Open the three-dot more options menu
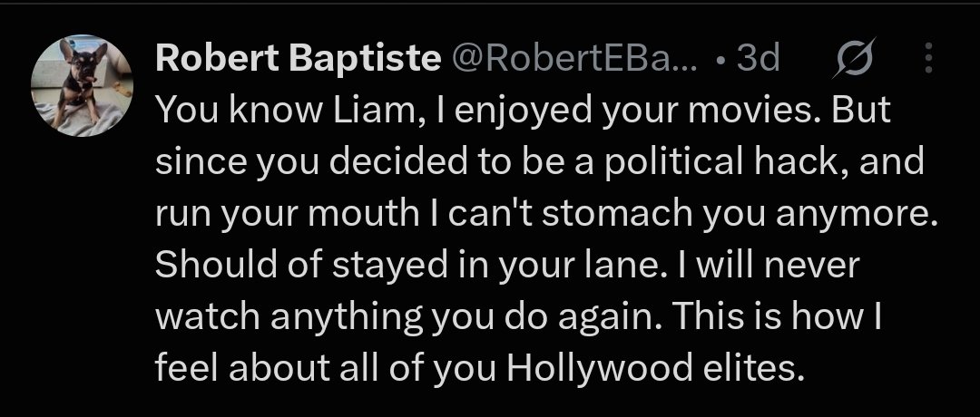This screenshot has height=417, width=980. pyautogui.click(x=928, y=59)
